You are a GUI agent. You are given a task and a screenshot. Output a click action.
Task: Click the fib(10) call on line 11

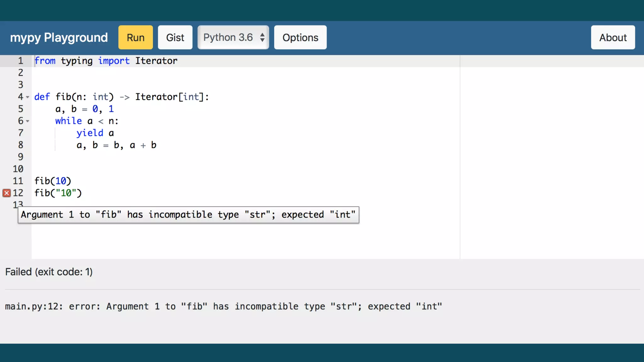[53, 181]
